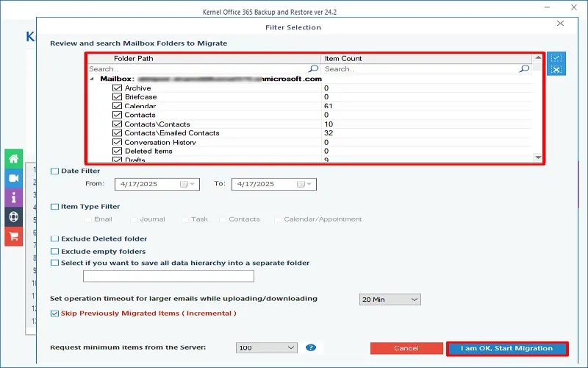Open the shopping cart icon in sidebar
Screen dimensions: 588x368
tap(13, 236)
